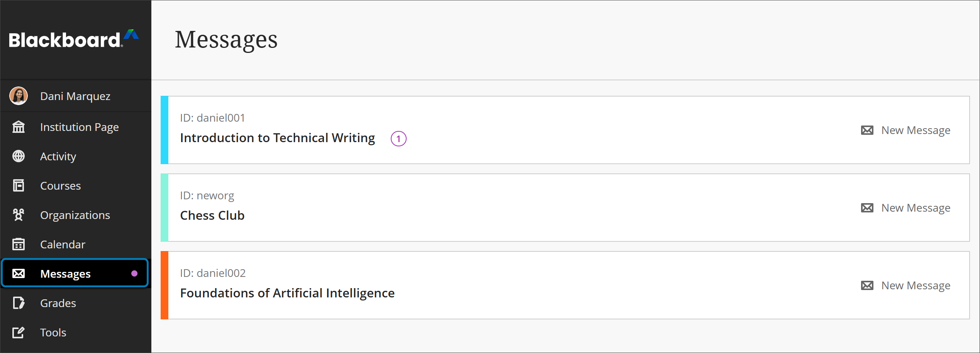Open the Organizations icon
The width and height of the screenshot is (980, 353).
point(18,215)
